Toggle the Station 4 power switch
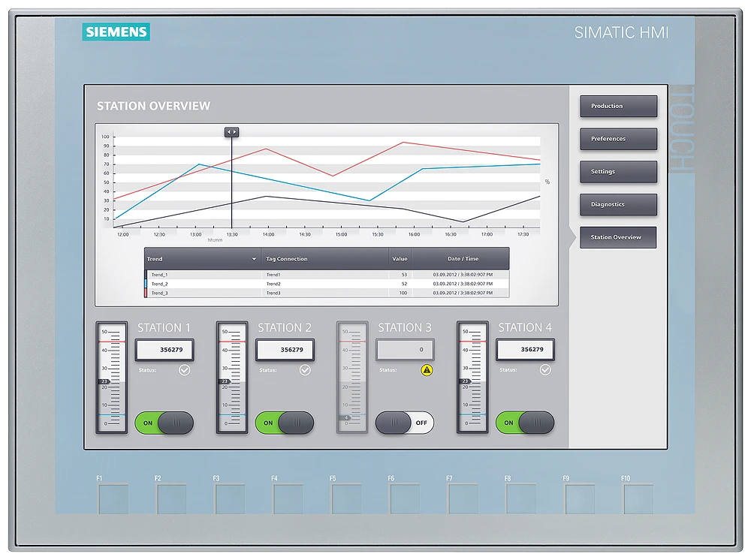The width and height of the screenshot is (751, 560). 525,423
